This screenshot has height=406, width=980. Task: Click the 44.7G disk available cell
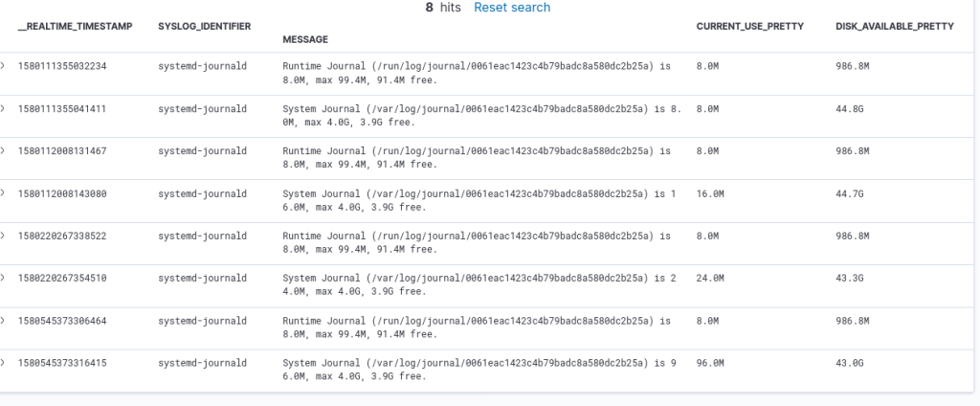pyautogui.click(x=850, y=193)
